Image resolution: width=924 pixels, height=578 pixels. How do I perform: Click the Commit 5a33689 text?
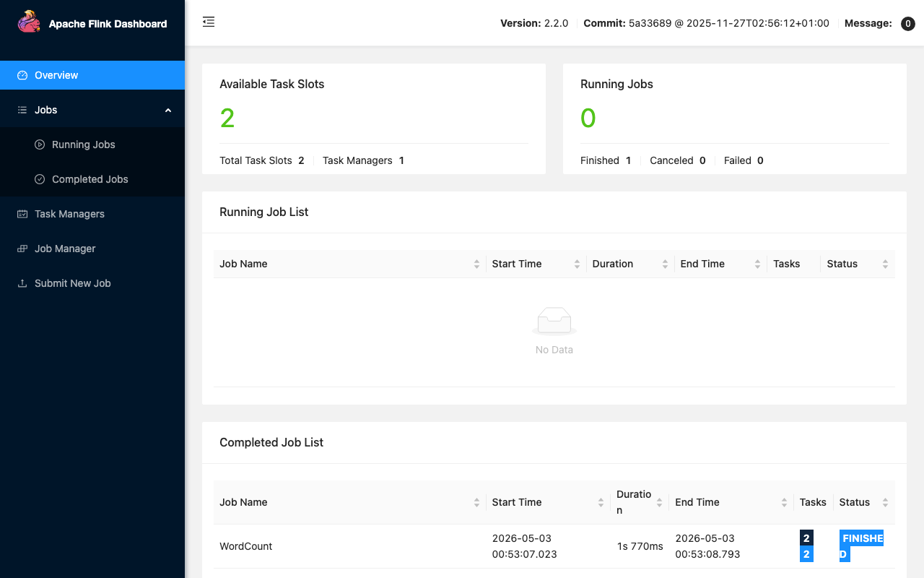[706, 23]
